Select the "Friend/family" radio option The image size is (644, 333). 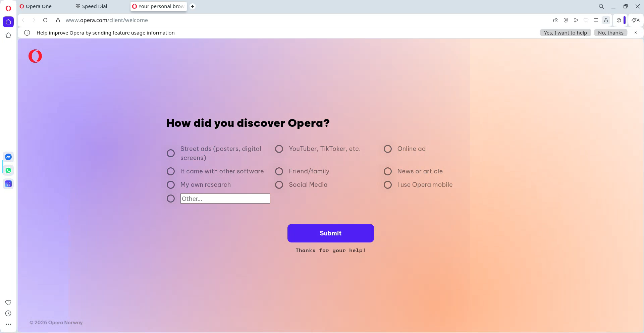(279, 171)
